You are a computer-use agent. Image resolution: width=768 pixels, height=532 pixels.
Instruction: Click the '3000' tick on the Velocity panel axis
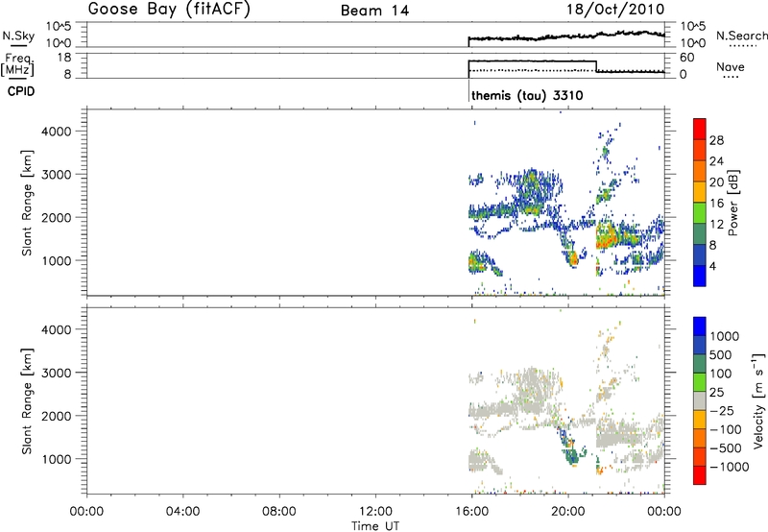coord(57,373)
